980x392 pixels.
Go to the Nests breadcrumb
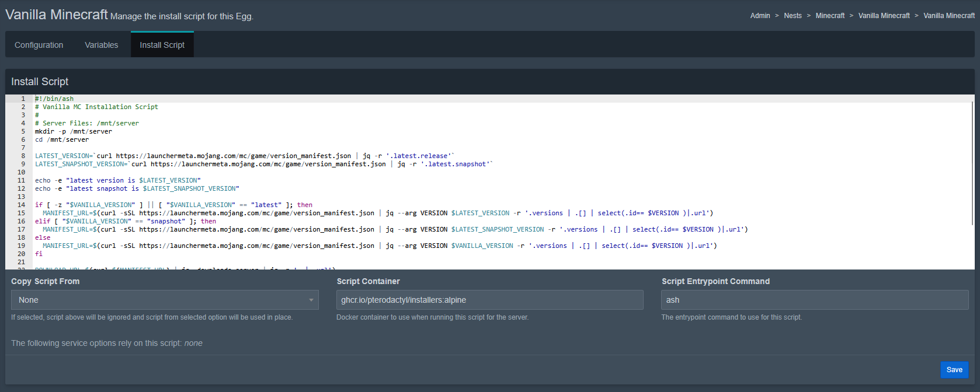[793, 16]
